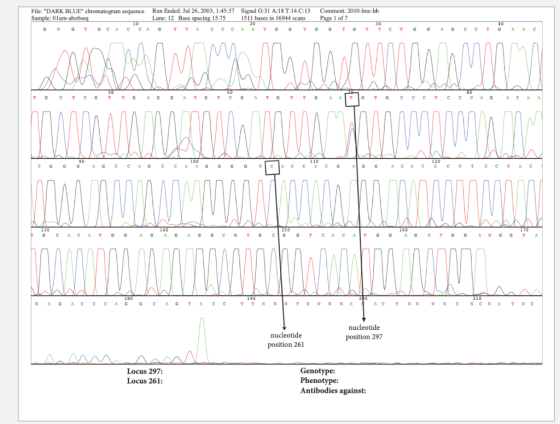Click the 'Antibodies against:' field label
This screenshot has width=560, height=424.
click(x=333, y=391)
